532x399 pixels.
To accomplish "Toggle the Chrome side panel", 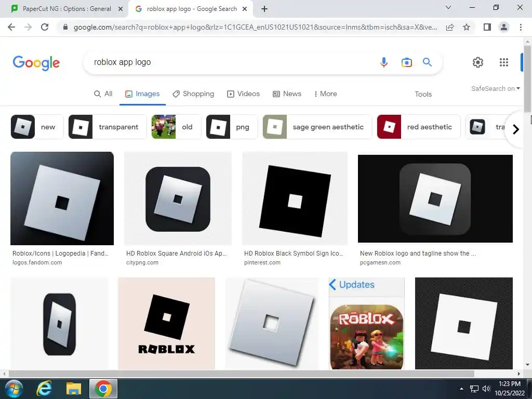I will [x=487, y=27].
